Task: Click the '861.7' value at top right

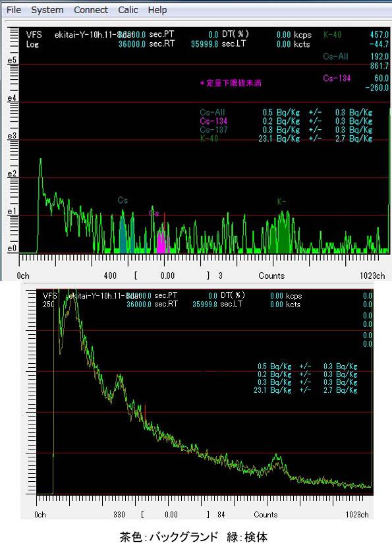Action: click(x=379, y=66)
